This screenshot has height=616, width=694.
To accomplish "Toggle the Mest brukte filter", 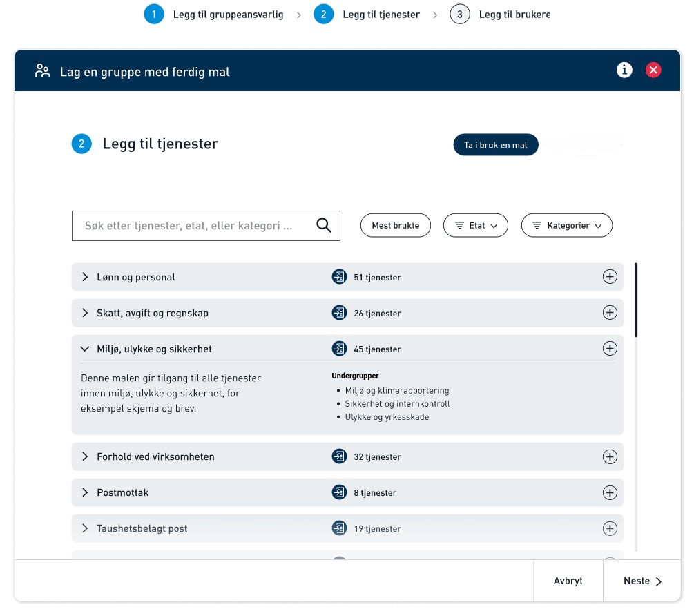I will point(395,225).
